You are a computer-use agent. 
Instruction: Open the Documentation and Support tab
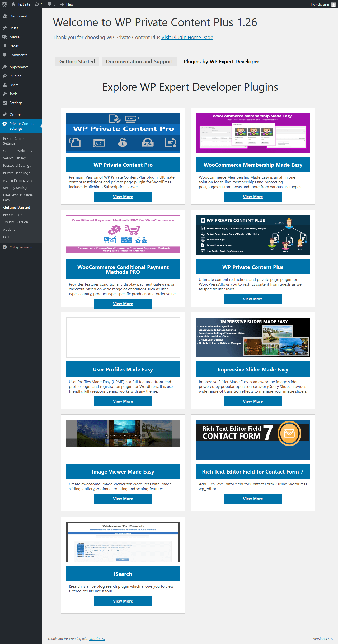click(139, 61)
